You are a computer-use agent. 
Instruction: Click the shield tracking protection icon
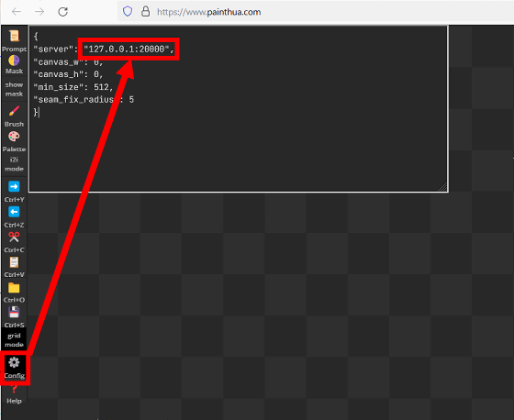point(128,12)
